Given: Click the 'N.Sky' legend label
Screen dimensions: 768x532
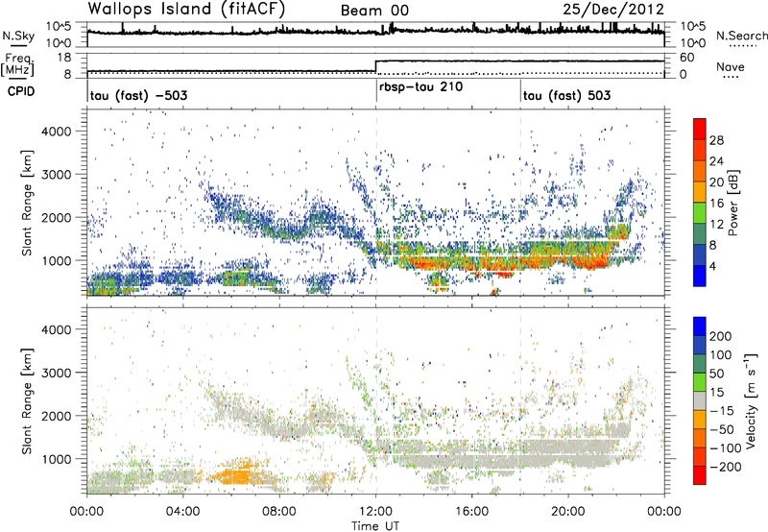Looking at the screenshot, I should click(18, 36).
